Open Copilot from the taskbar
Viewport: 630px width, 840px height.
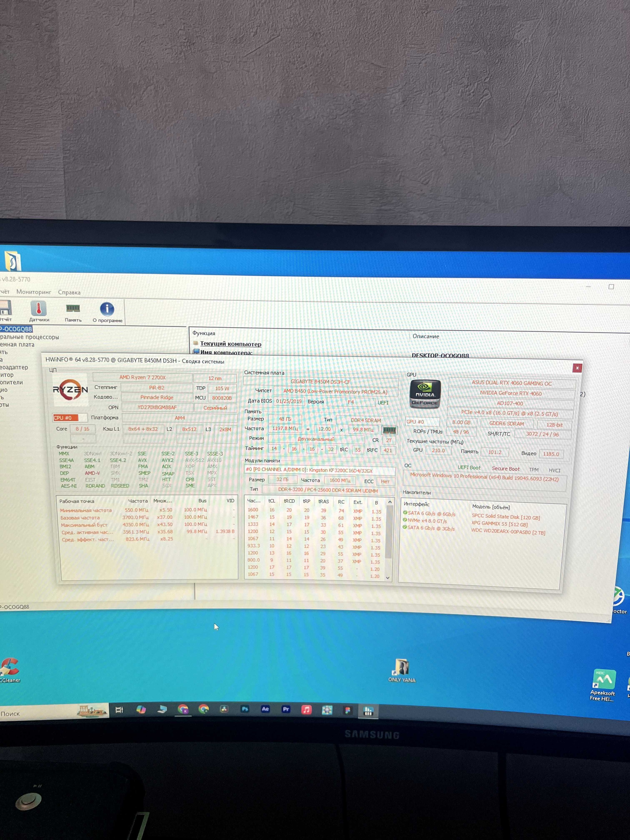141,709
